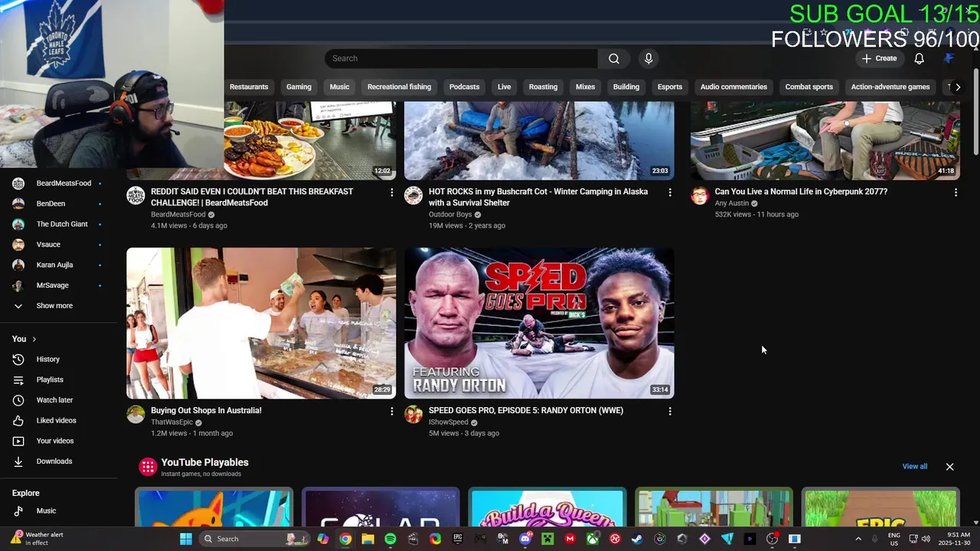Click Any Austin channel avatar
This screenshot has width=980, height=551.
[x=700, y=196]
